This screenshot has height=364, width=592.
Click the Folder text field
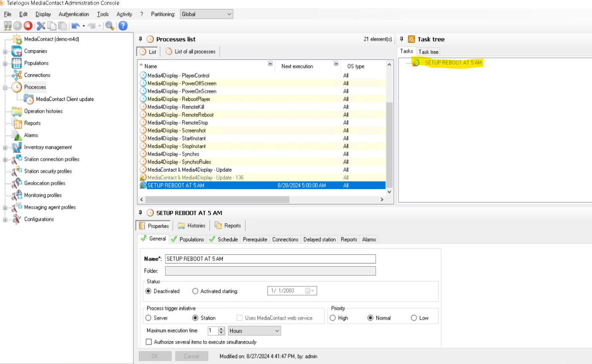point(270,271)
